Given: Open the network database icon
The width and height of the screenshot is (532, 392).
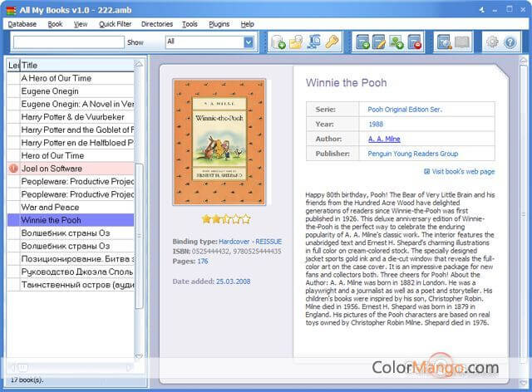Looking at the screenshot, I should [314, 42].
